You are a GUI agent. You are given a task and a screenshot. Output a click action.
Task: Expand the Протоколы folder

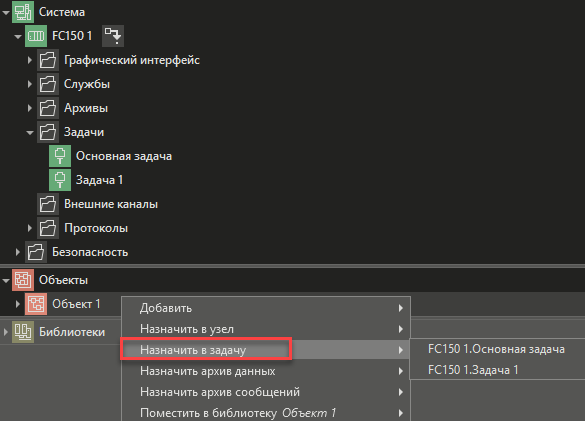click(30, 228)
